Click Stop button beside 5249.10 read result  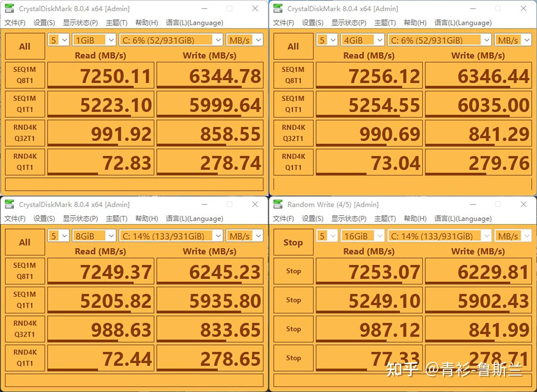[x=293, y=300]
